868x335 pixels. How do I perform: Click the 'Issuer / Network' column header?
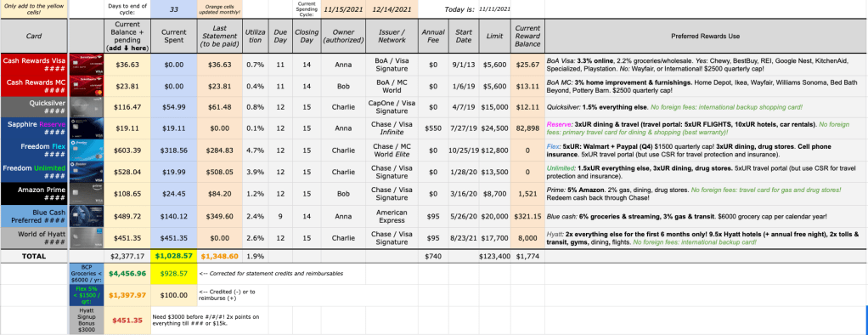(391, 36)
